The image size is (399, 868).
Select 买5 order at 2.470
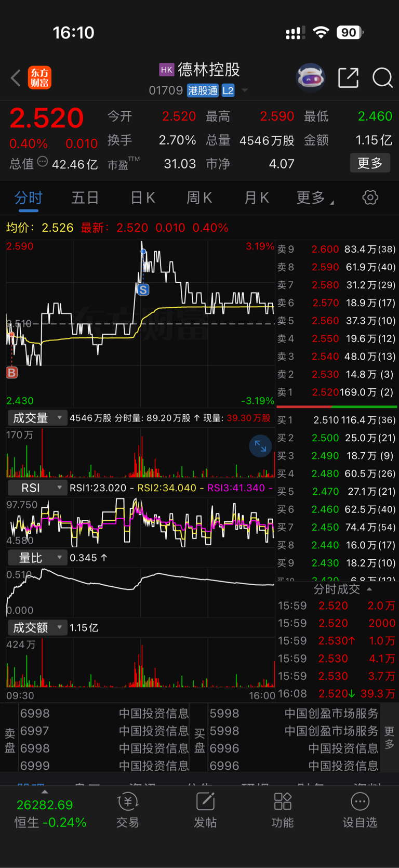337,491
